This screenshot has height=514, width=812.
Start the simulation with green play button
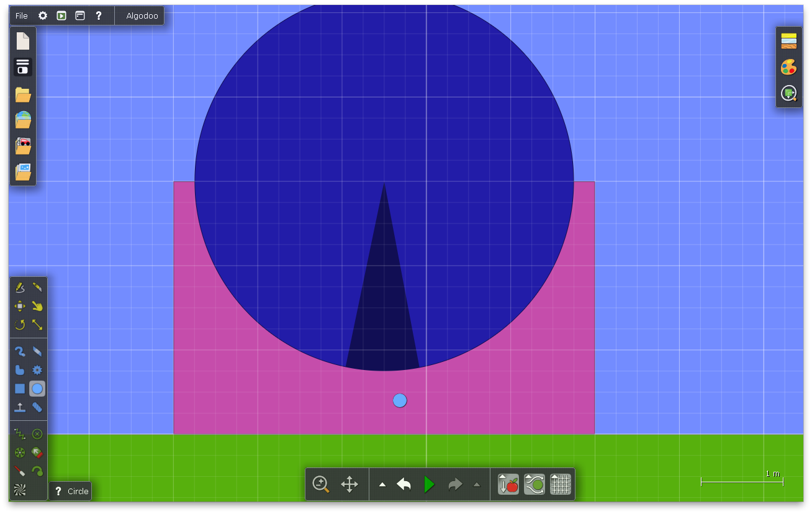click(x=429, y=484)
